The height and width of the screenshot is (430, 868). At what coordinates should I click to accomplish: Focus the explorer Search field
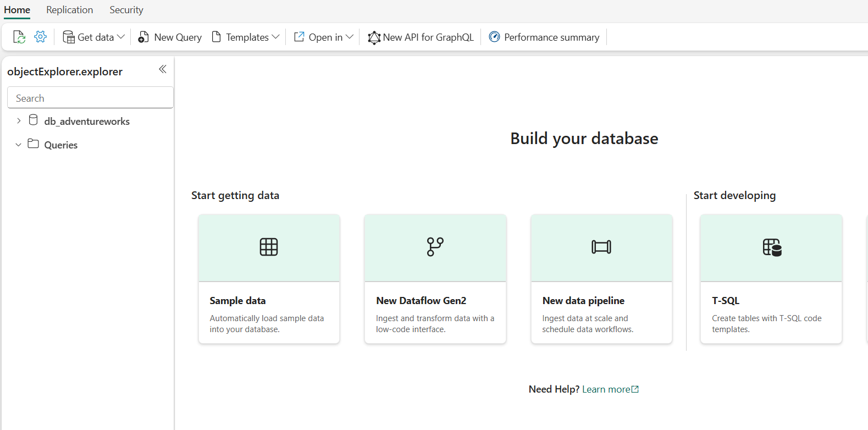point(90,98)
